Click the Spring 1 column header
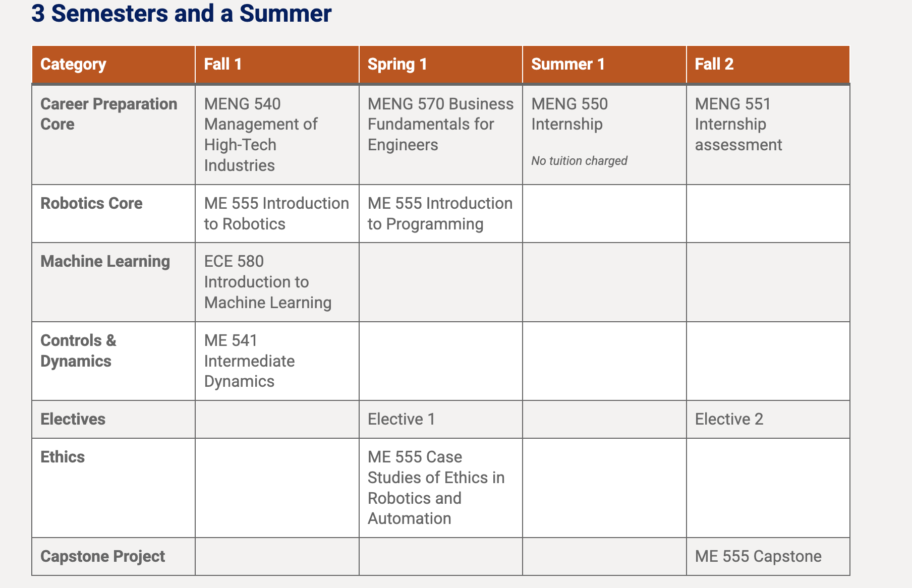Viewport: 912px width, 588px height. click(x=441, y=64)
